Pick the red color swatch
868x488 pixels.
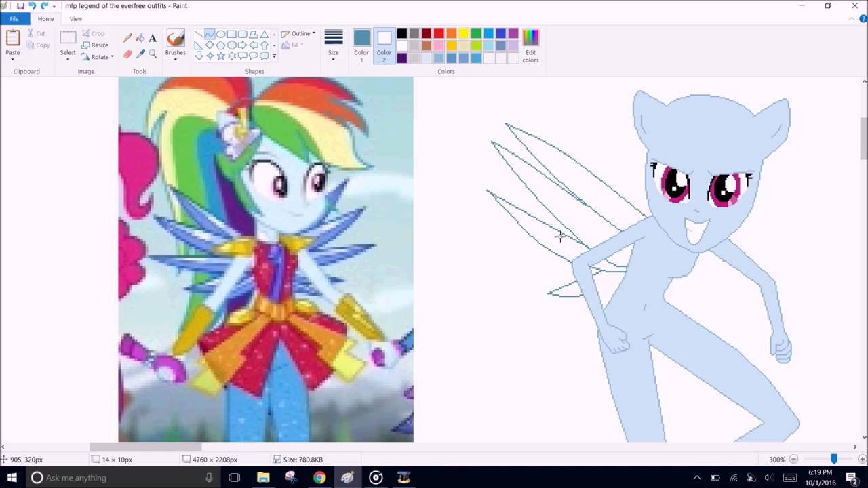(439, 34)
